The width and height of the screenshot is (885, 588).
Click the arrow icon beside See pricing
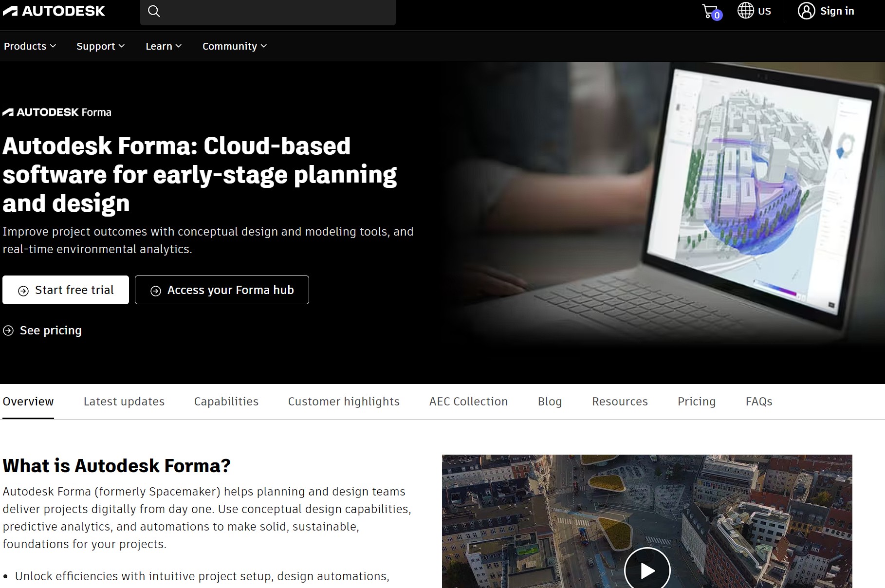click(x=8, y=331)
